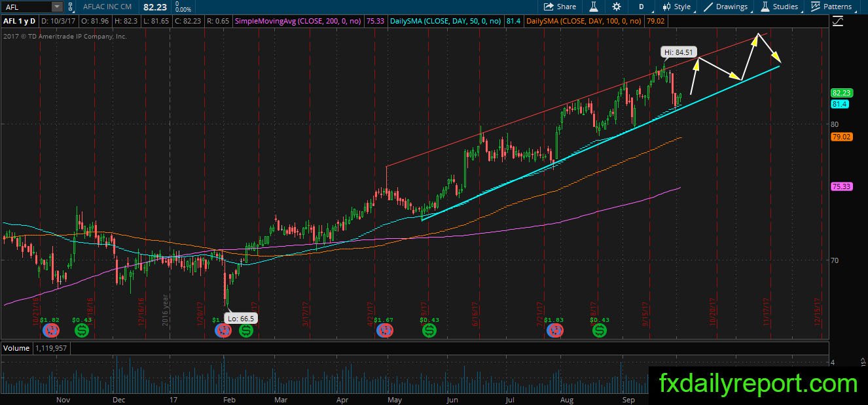
Task: Click the AFL 1 y D chart label
Action: coord(19,21)
